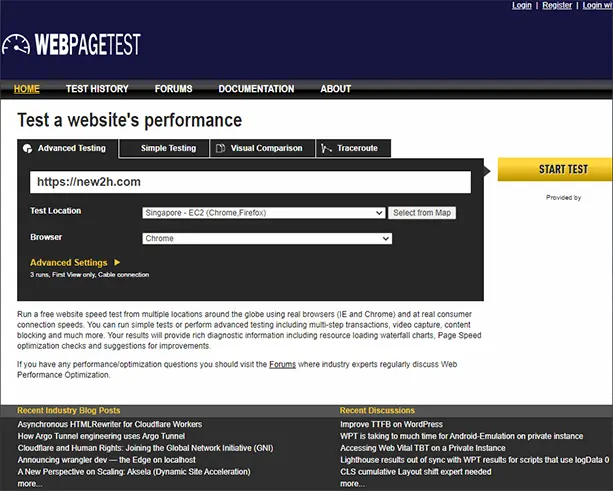Screen dimensions: 613x491
Task: Click the Visual Comparison document icon
Action: click(220, 149)
